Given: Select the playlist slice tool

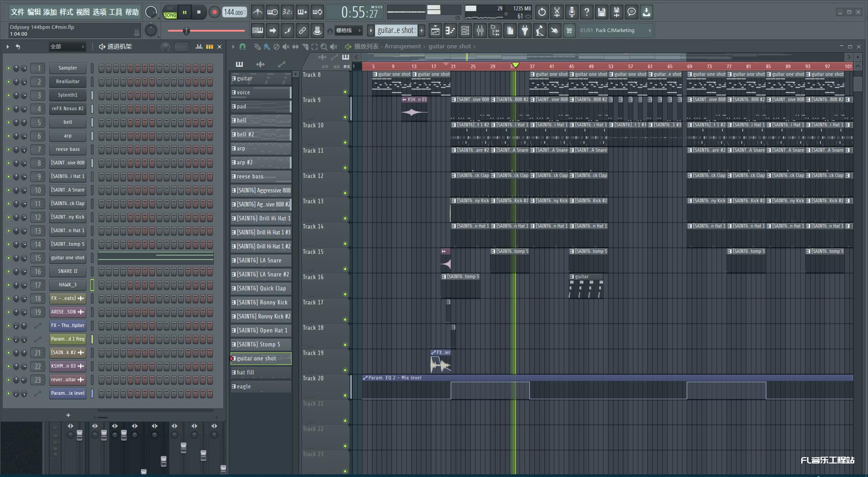Looking at the screenshot, I should [305, 47].
